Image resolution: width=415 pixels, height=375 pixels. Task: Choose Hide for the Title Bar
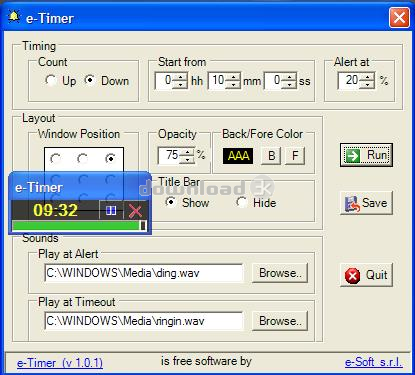coord(241,202)
